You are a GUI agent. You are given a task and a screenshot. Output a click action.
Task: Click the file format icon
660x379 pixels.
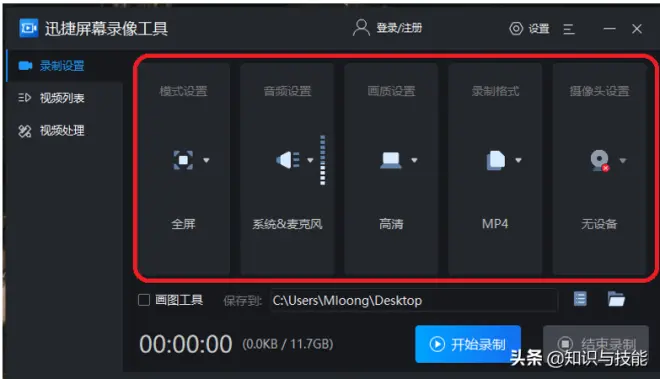click(x=495, y=160)
